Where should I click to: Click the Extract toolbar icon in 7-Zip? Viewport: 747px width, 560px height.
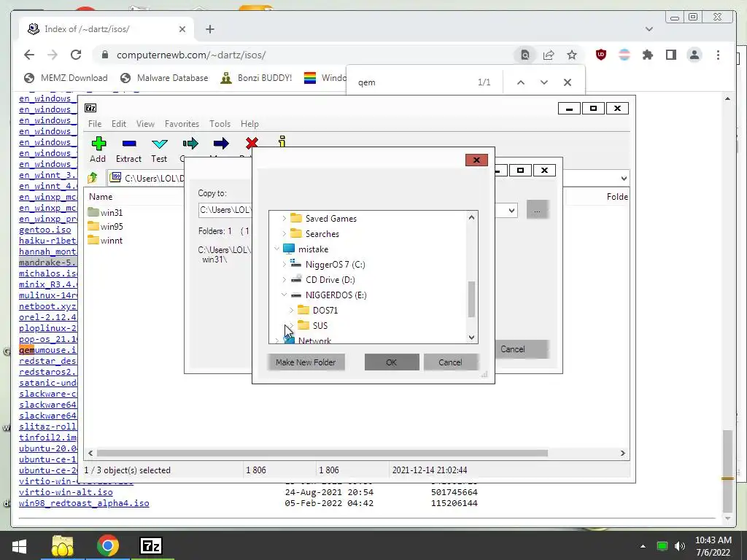pos(129,144)
